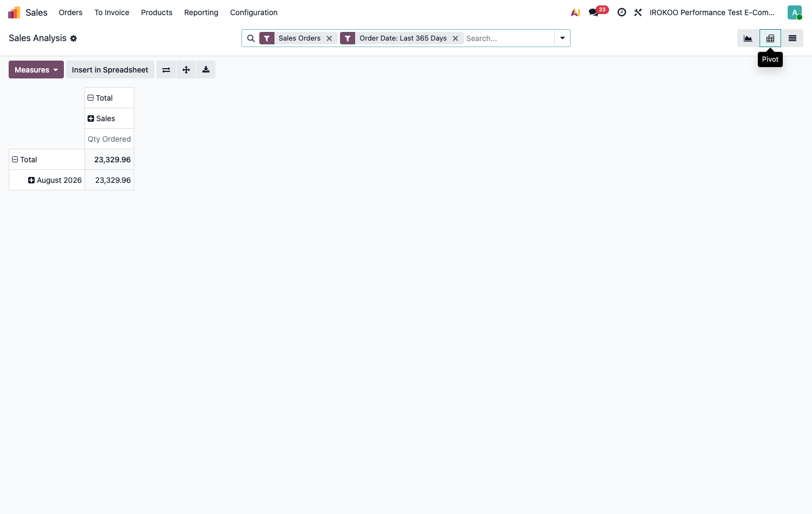
Task: Collapse the Total row header
Action: click(x=24, y=160)
